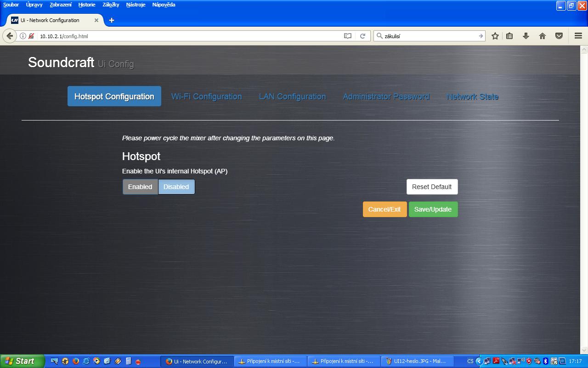Screen dimensions: 588x368
Task: Toggle reader view icon in address bar
Action: (x=348, y=36)
